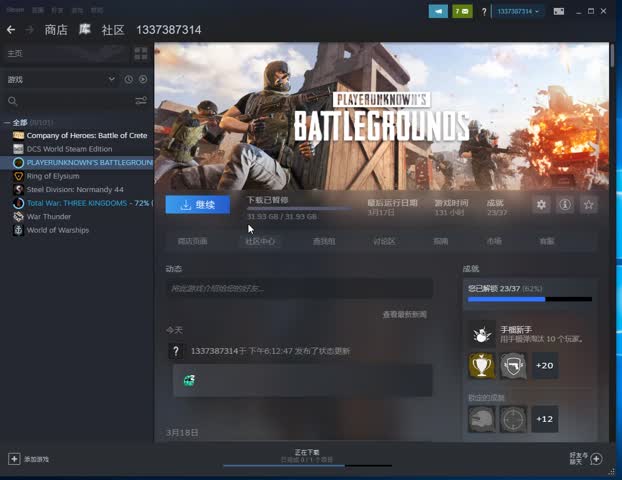Viewport: 622px width, 480px height.
Task: Open the Steam menu
Action: [15, 10]
